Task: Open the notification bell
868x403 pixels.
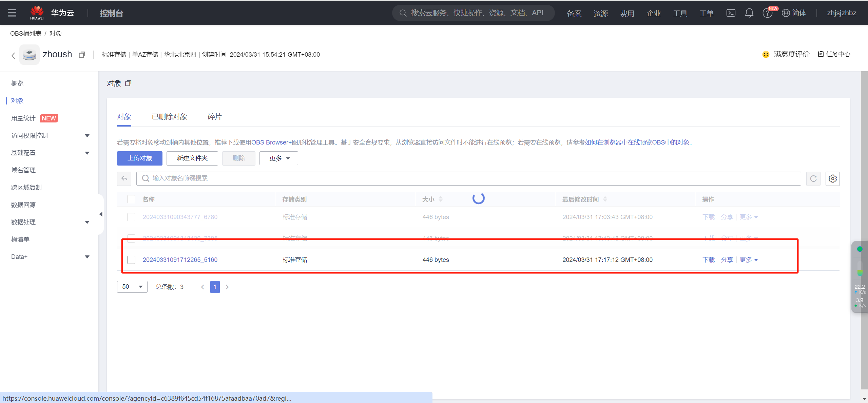Action: click(x=749, y=13)
